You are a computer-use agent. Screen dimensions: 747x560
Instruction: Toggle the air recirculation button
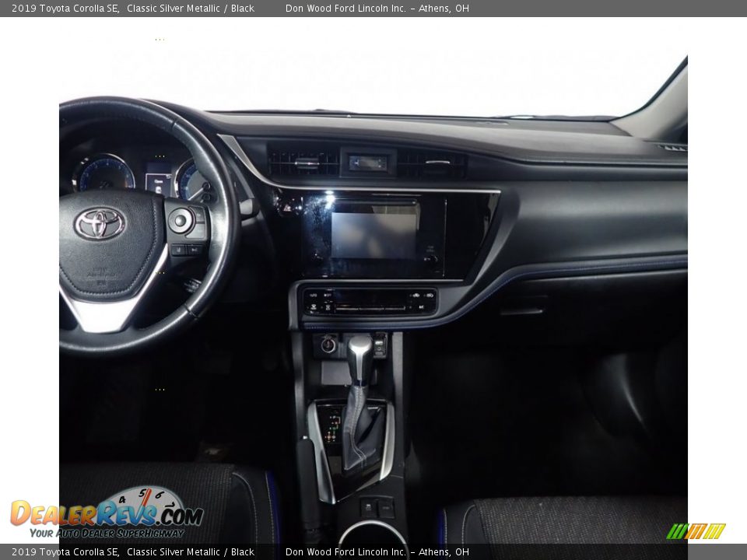pyautogui.click(x=328, y=307)
